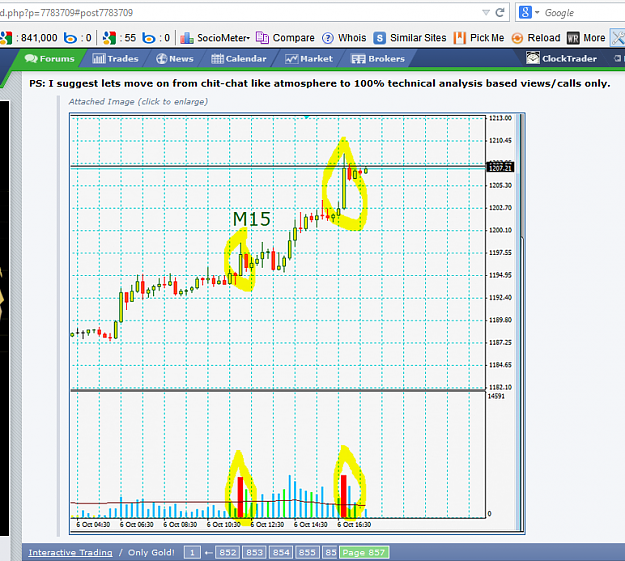Image resolution: width=625 pixels, height=561 pixels.
Task: Go to page 855
Action: 307,552
